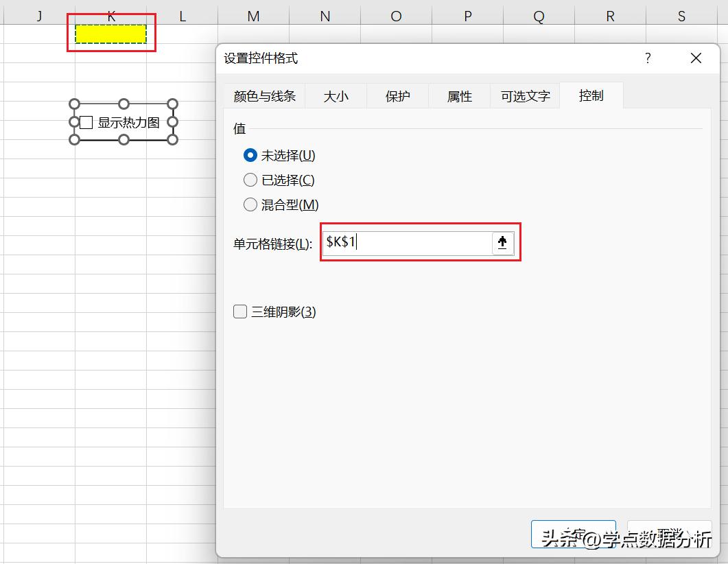Switch to the 颜色与线条 tab

(x=265, y=96)
